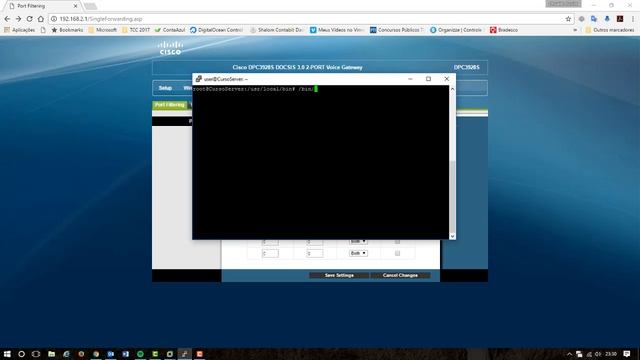Screen dimensions: 640x360
Task: Expand hidden system tray icons arrow
Action: click(569, 354)
